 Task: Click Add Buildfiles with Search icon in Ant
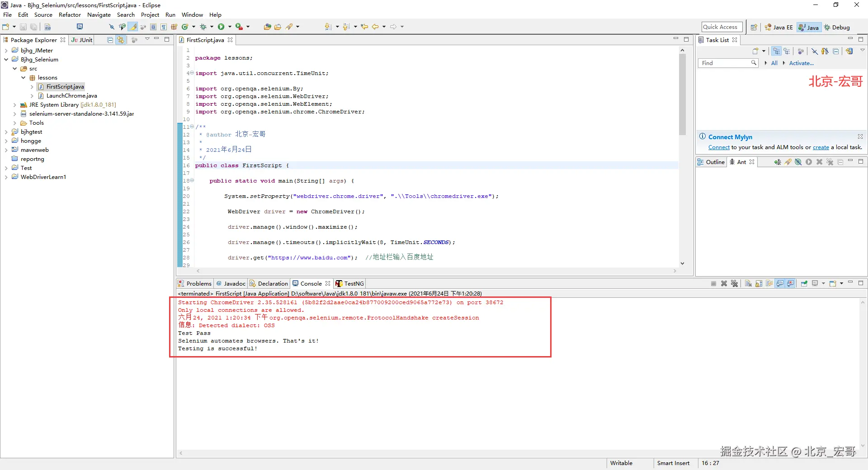pos(788,162)
